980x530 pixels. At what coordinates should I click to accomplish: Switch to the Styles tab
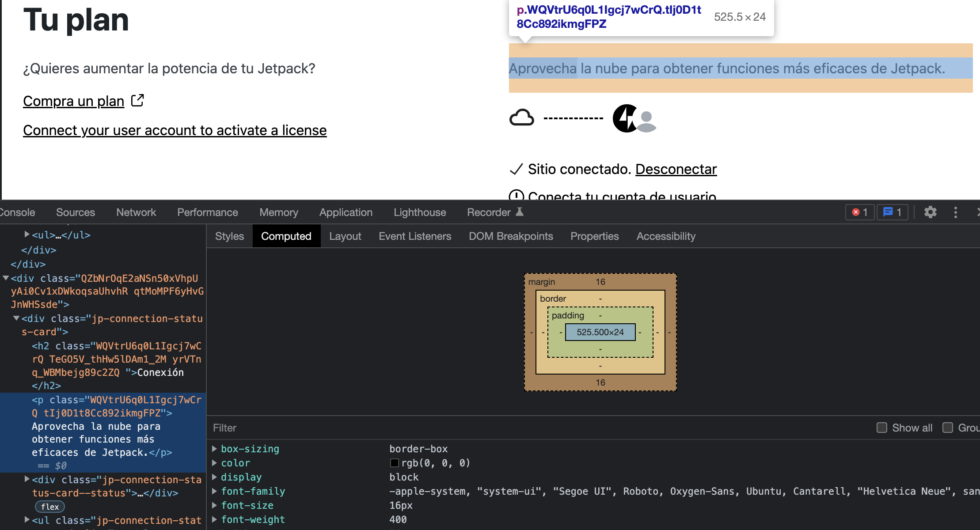229,236
